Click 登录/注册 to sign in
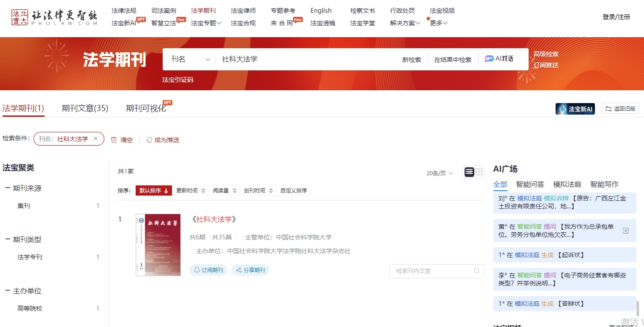Image resolution: width=644 pixels, height=327 pixels. click(x=616, y=17)
